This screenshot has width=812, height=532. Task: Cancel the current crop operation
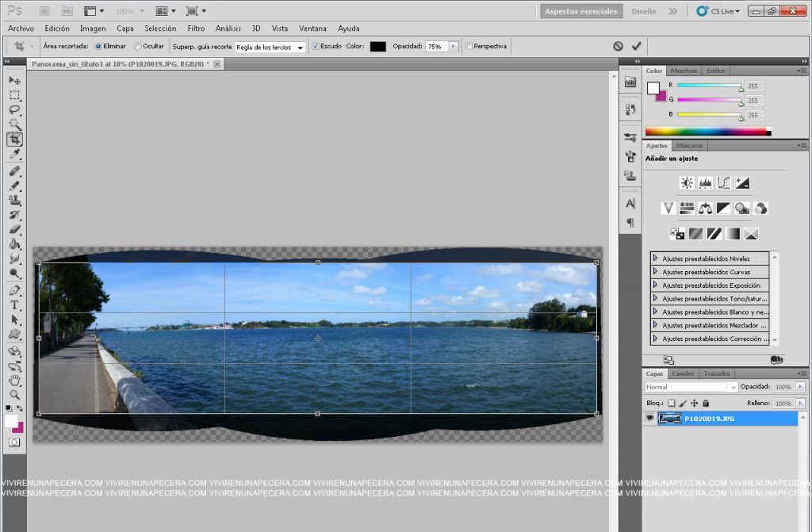[x=618, y=46]
